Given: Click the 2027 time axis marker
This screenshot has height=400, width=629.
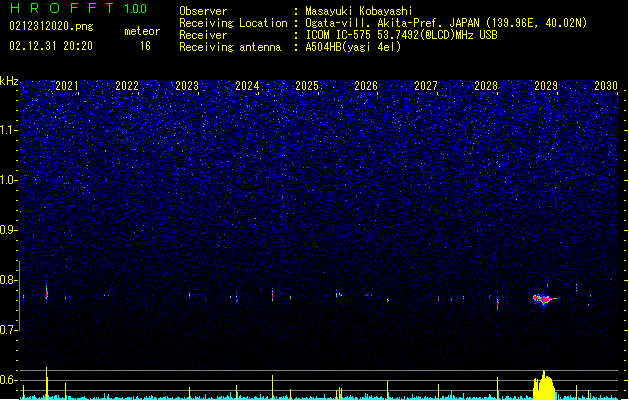Looking at the screenshot, I should tap(426, 86).
